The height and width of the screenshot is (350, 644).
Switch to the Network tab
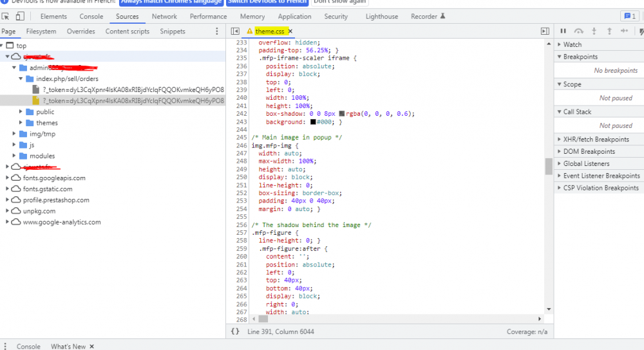(x=164, y=17)
